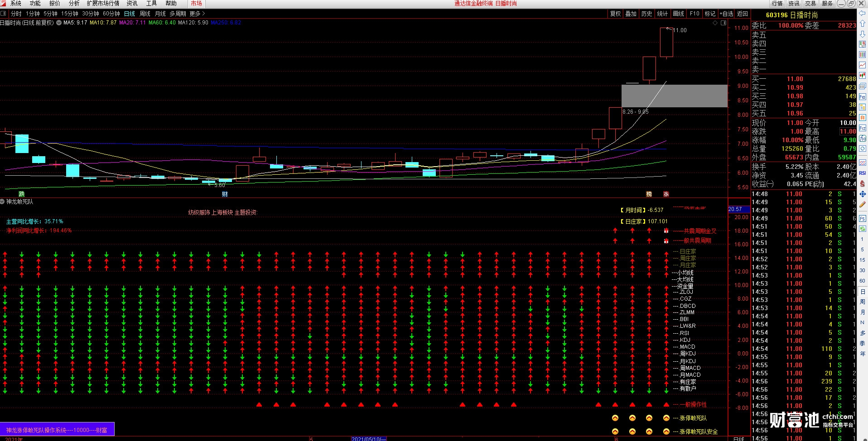This screenshot has height=441, width=868.
Task: Click the 返回 button
Action: point(743,14)
